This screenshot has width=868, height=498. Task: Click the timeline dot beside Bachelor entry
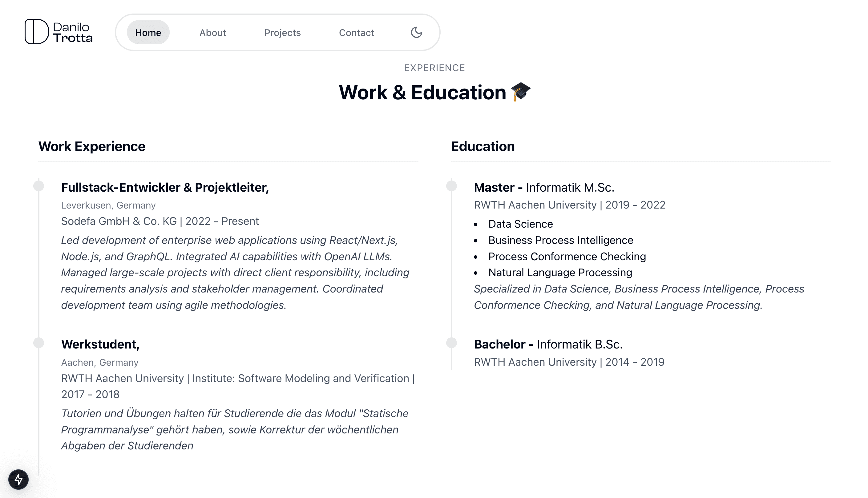pyautogui.click(x=451, y=343)
